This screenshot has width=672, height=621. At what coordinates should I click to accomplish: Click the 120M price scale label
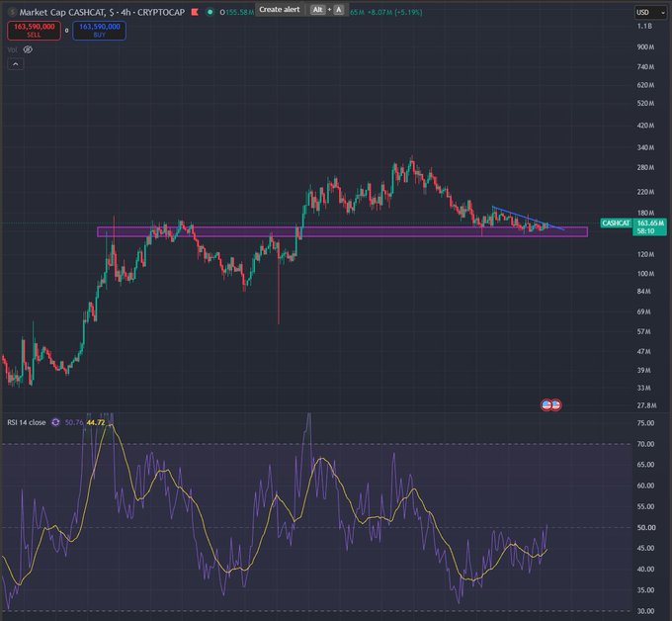[645, 254]
